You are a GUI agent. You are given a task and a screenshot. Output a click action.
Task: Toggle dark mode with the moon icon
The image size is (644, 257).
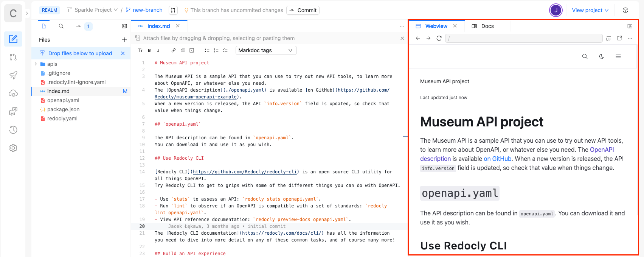[602, 56]
